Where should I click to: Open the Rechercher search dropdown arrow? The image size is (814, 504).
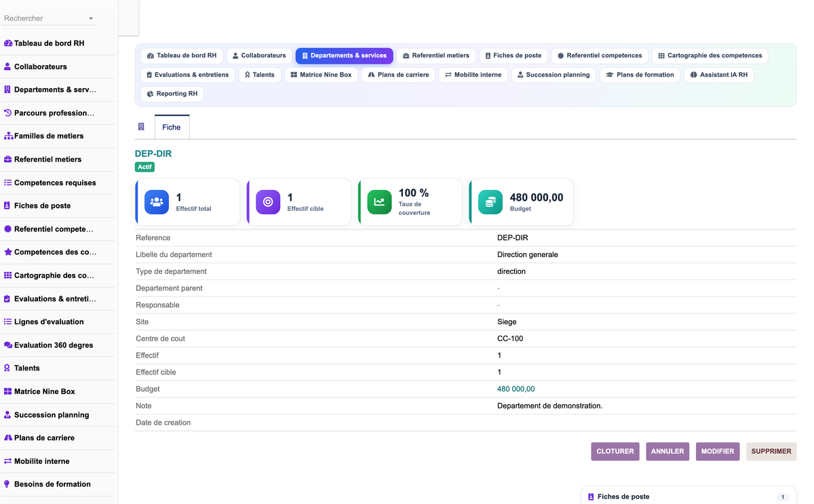tap(91, 18)
